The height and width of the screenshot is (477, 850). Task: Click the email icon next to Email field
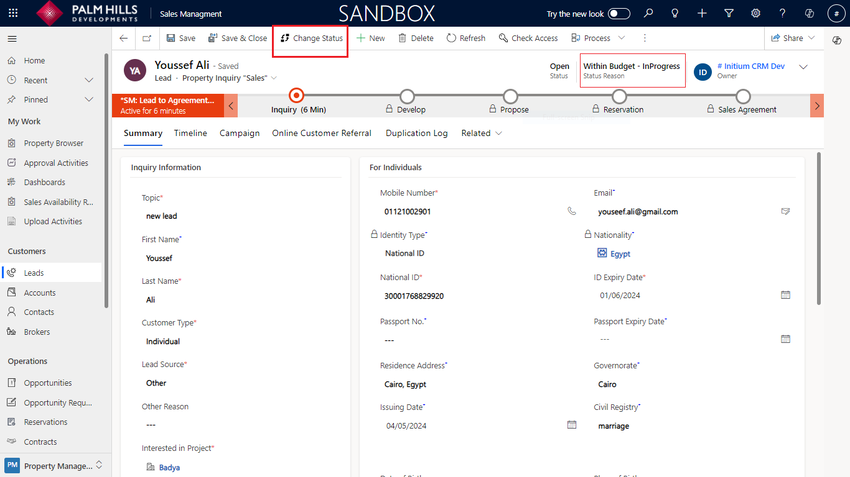pos(785,212)
